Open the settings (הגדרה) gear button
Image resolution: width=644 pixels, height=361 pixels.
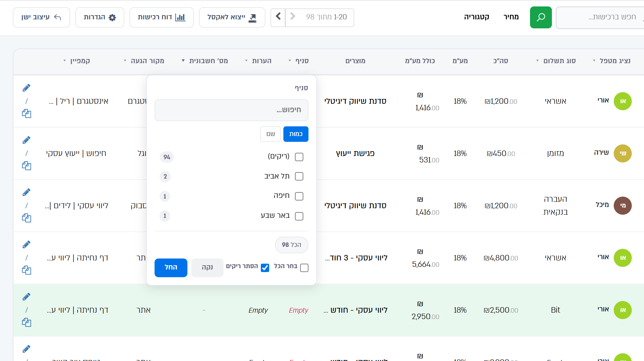[99, 17]
